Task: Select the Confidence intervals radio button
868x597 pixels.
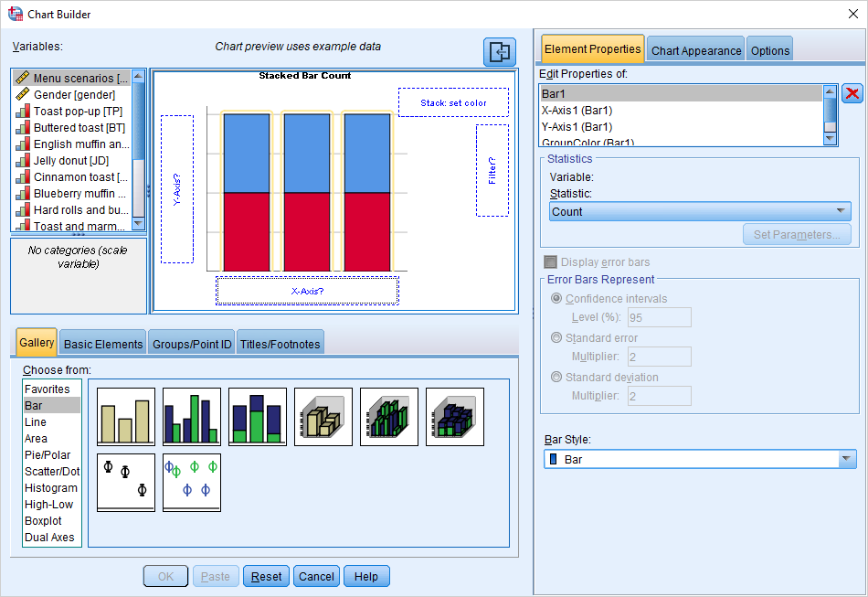Action: tap(556, 299)
